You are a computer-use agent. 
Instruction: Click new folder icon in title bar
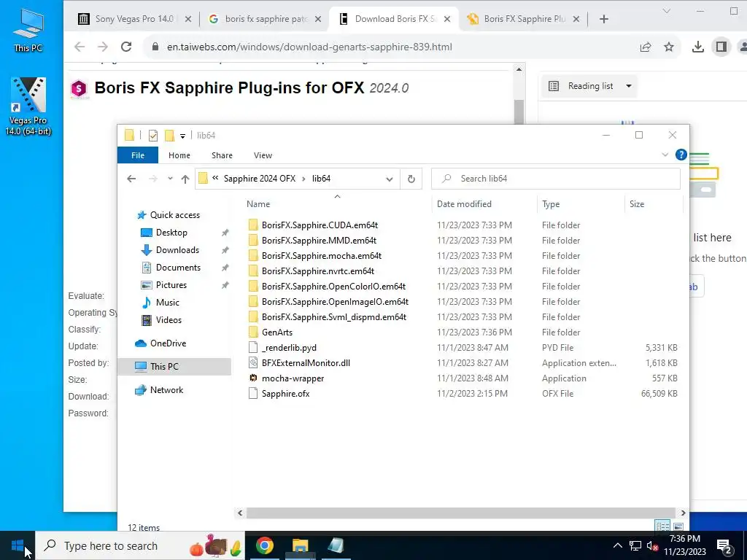tap(169, 136)
